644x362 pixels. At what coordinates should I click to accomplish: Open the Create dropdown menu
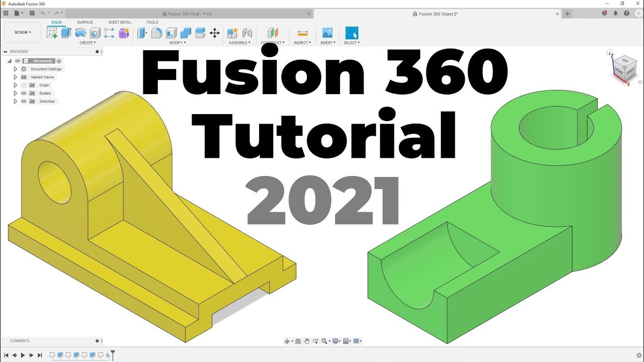88,43
